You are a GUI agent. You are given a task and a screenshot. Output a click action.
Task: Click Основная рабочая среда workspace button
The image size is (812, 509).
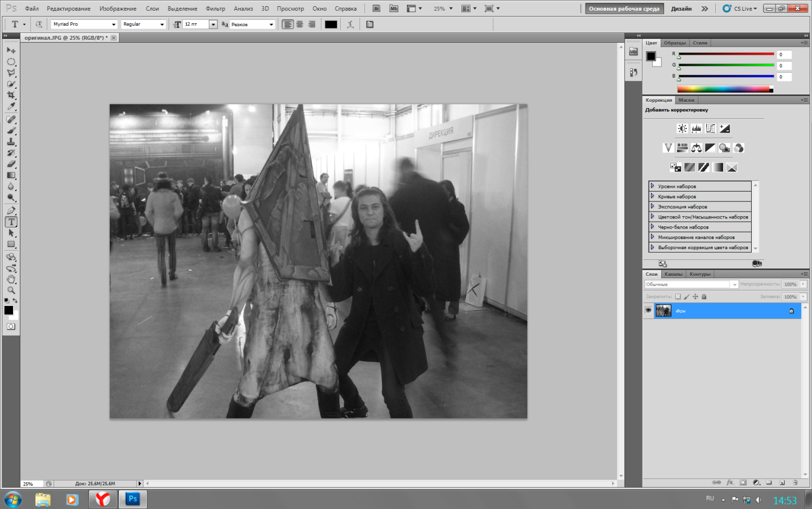click(x=624, y=9)
